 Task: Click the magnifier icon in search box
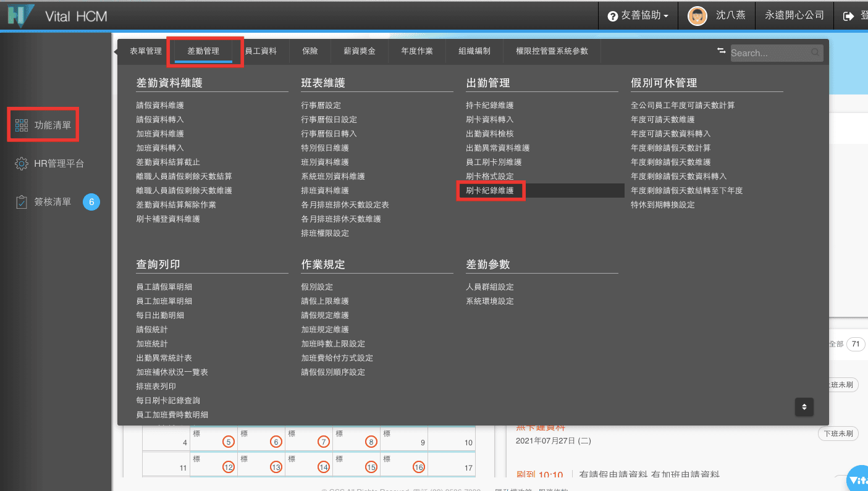pyautogui.click(x=815, y=53)
